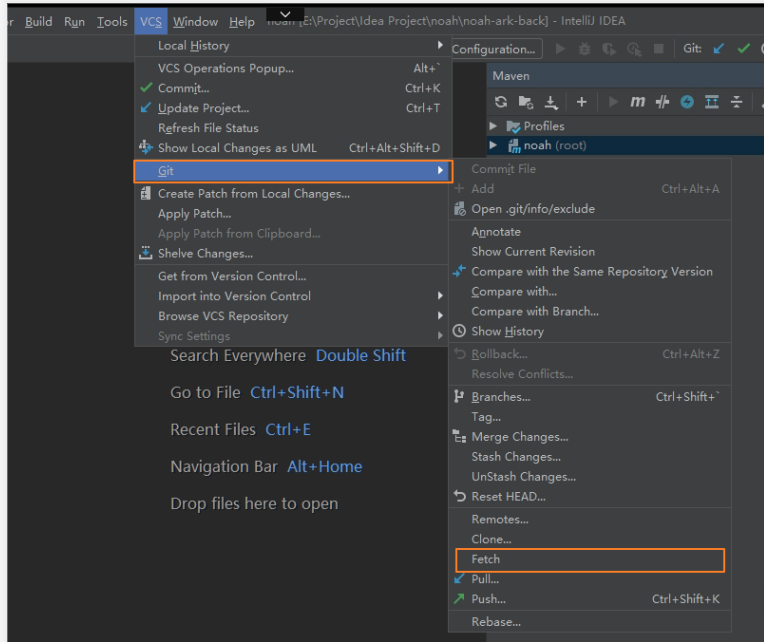Choose Push... in Git submenu
764x642 pixels.
tap(590, 600)
